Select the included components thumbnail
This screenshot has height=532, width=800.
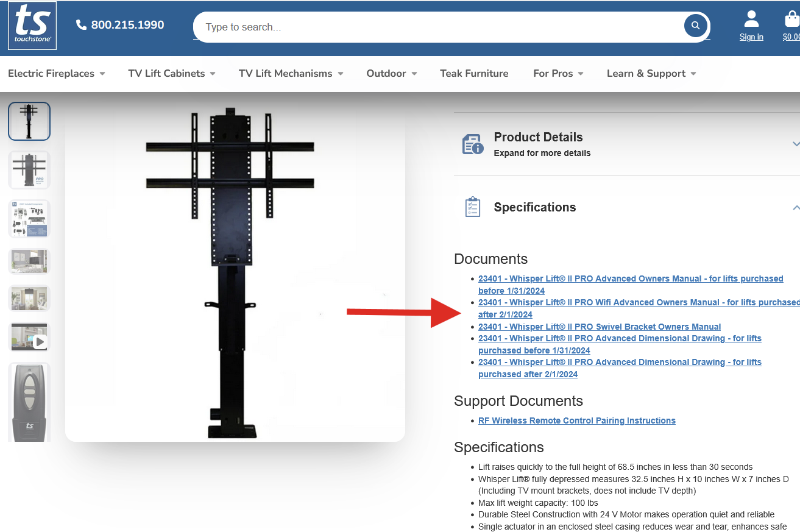29,219
